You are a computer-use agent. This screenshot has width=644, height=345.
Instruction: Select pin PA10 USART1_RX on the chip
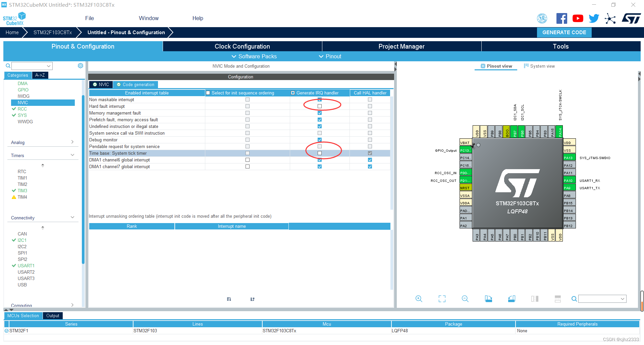pyautogui.click(x=569, y=181)
